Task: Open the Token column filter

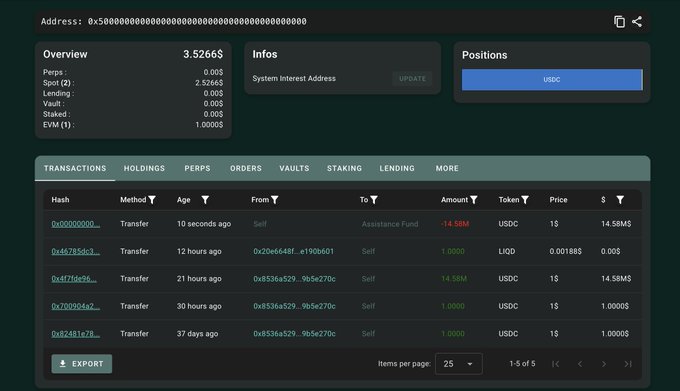Action: 525,200
